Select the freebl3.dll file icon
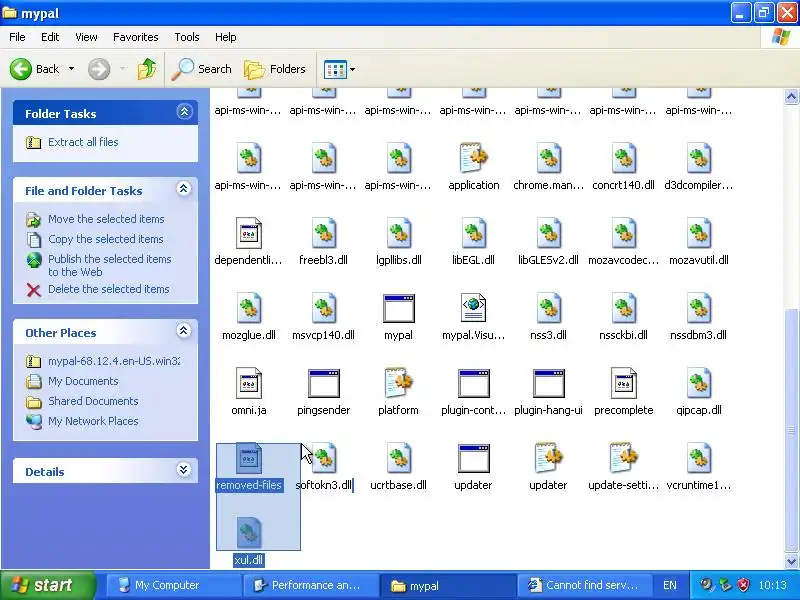Viewport: 800px width, 600px height. pos(323,234)
